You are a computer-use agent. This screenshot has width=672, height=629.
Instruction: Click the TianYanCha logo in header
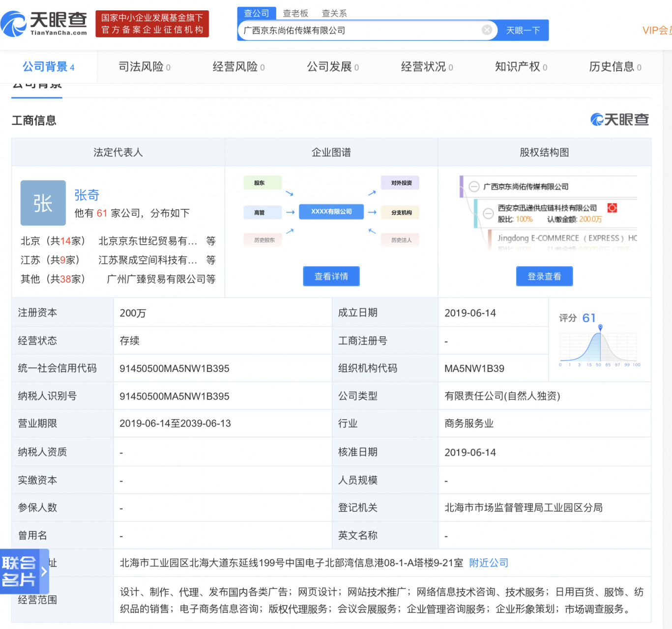[44, 24]
